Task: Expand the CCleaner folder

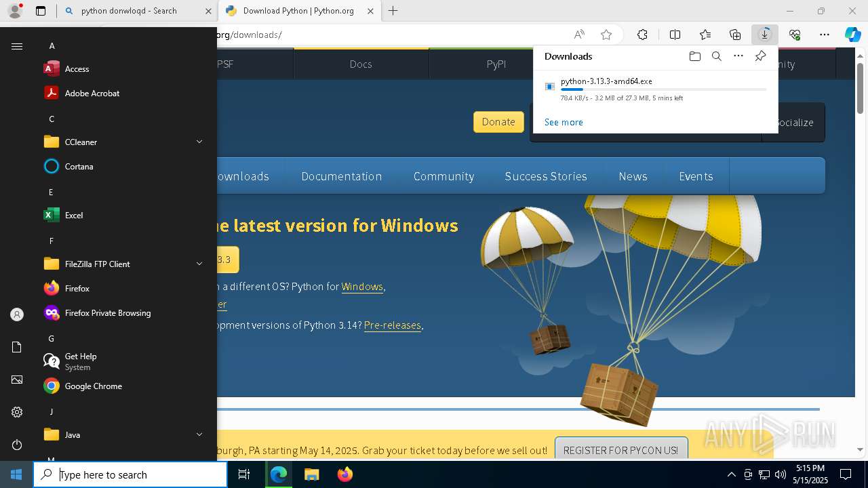Action: click(122, 142)
